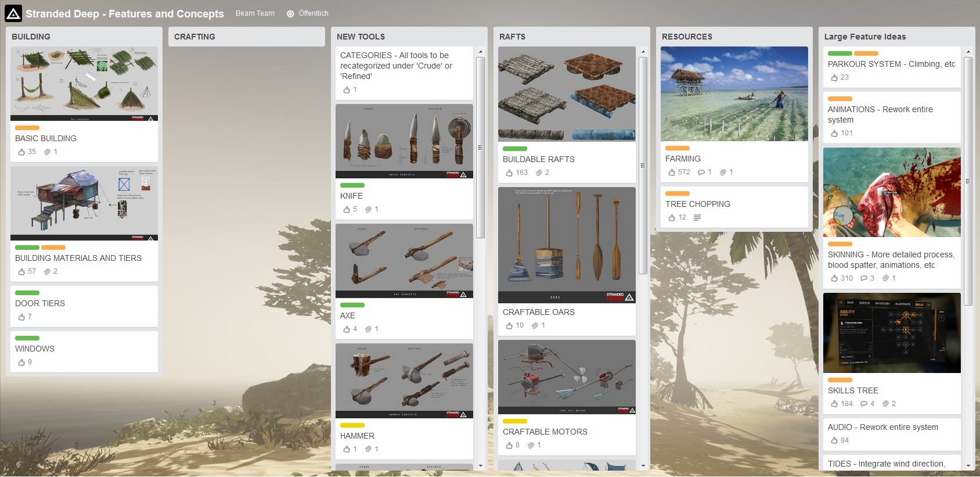Viewport: 980px width, 477px height.
Task: Click thumbs-up icon on BUILDABLE RAFTS card
Action: click(509, 173)
